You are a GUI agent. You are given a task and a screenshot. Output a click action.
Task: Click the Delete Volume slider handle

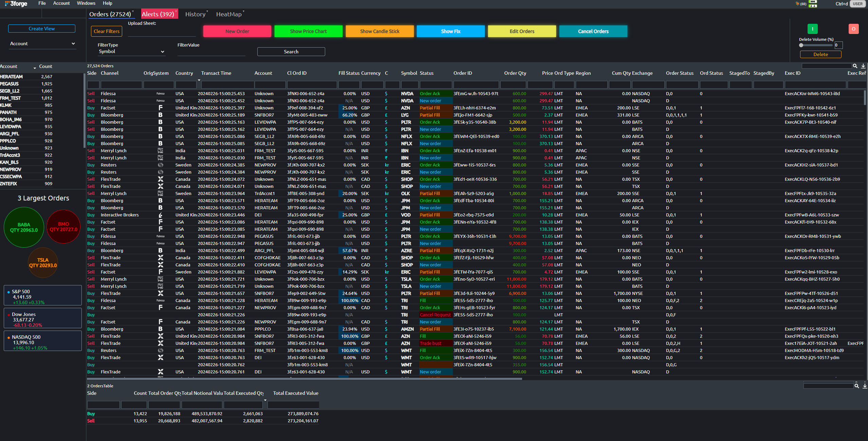coord(801,45)
